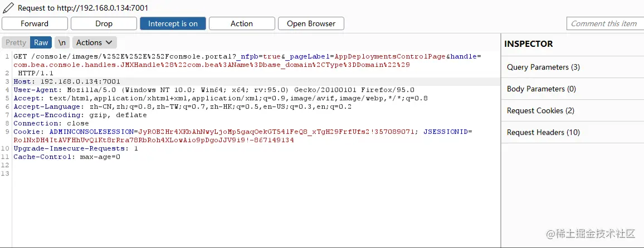
Task: Launch Open Browser
Action: 311,23
